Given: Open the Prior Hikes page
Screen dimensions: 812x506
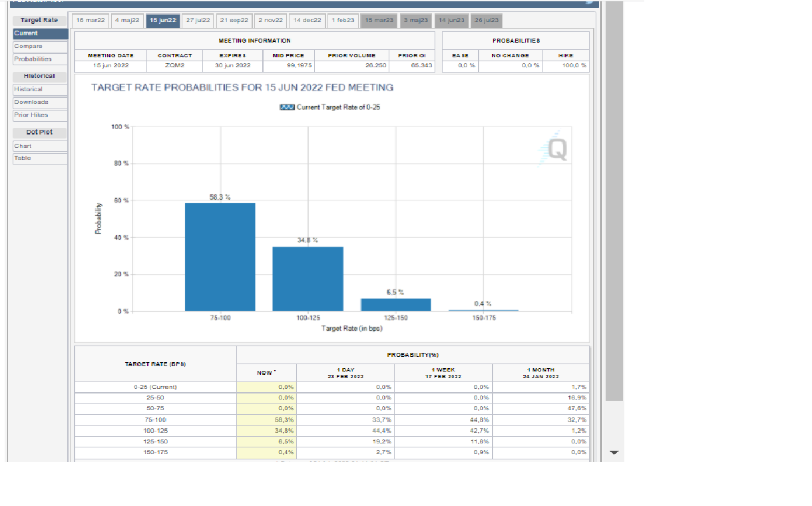Looking at the screenshot, I should (41, 115).
